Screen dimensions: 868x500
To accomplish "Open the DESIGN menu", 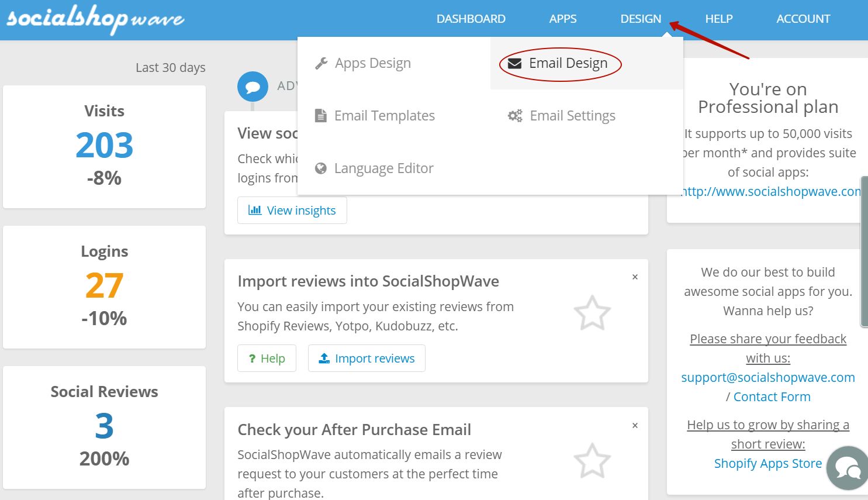I will [641, 19].
